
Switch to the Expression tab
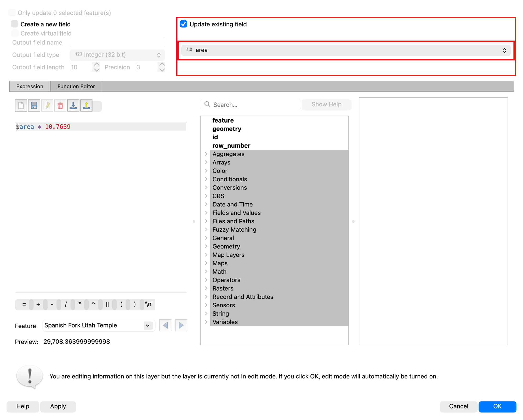point(30,86)
